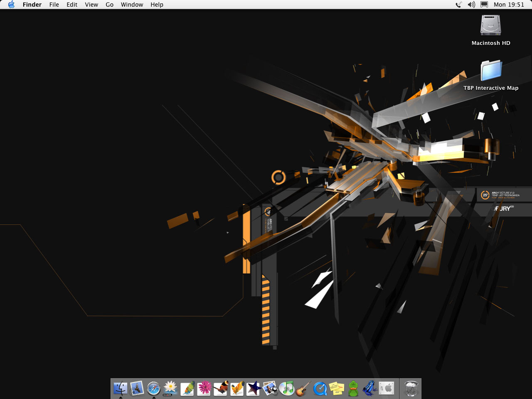Open the Displays status menu
Screen dimensions: 532x399
484,5
